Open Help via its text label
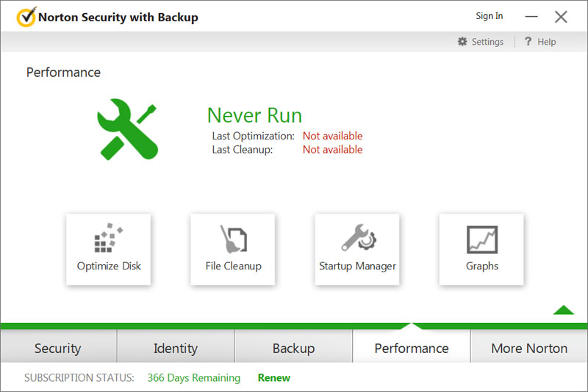 pyautogui.click(x=546, y=42)
